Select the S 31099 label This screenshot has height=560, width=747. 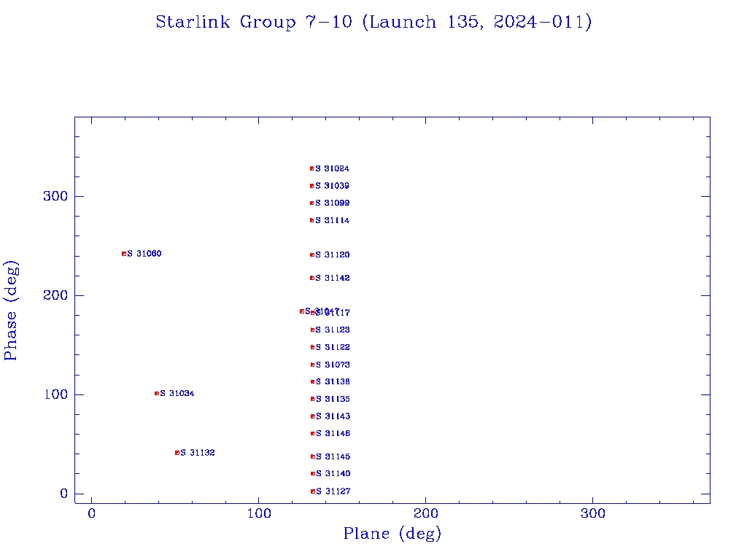click(x=332, y=203)
